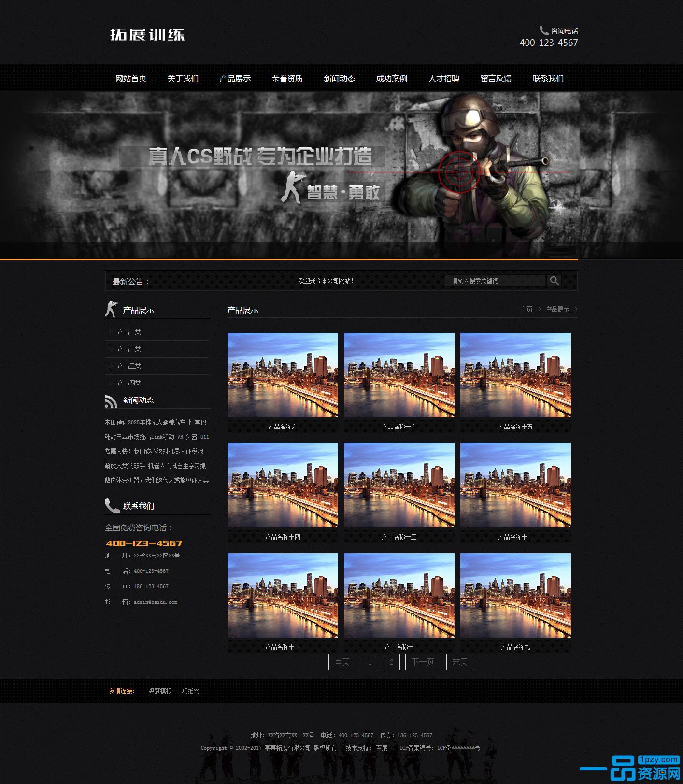The height and width of the screenshot is (784, 683).
Task: Click the 产品展示 breadcrumb link
Action: (557, 309)
